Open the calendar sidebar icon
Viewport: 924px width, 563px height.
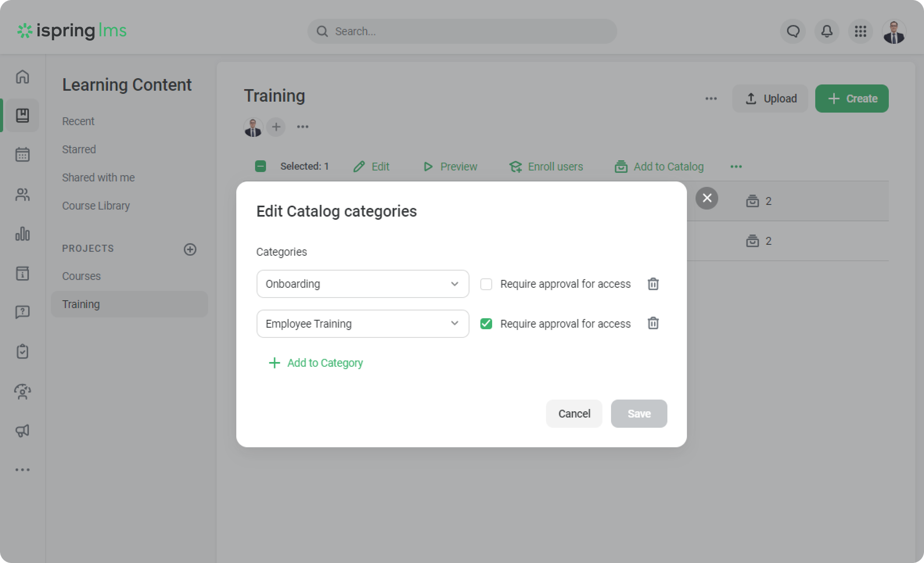click(22, 155)
